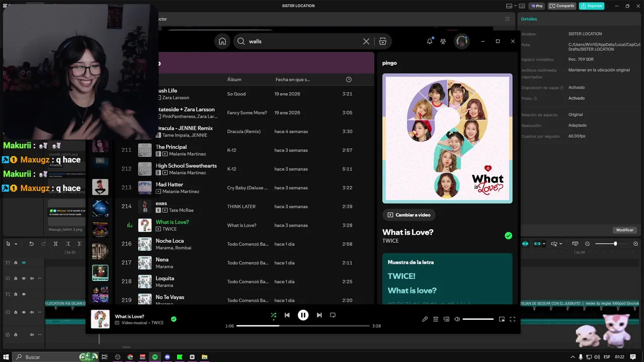Image resolution: width=644 pixels, height=362 pixels.
Task: Expand the linkage options dropdown arrow
Action: (x=544, y=244)
